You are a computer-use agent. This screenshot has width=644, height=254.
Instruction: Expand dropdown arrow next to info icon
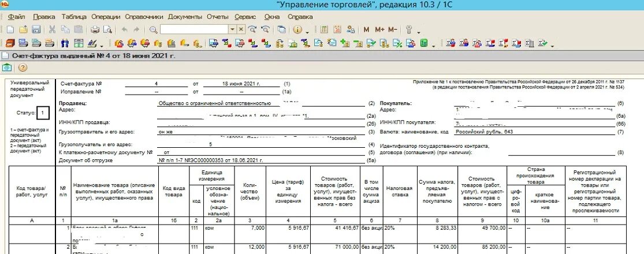pyautogui.click(x=307, y=32)
